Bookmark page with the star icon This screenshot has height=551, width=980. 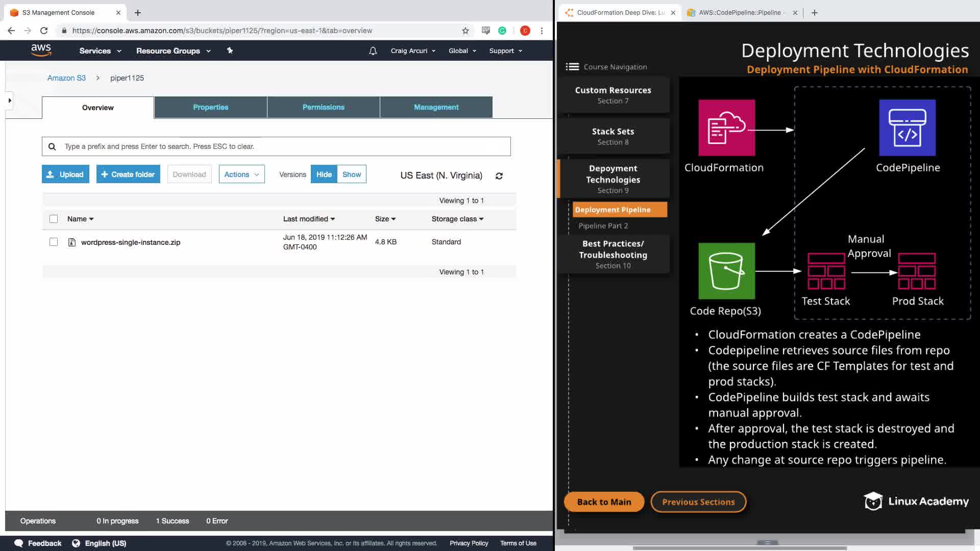pyautogui.click(x=465, y=31)
